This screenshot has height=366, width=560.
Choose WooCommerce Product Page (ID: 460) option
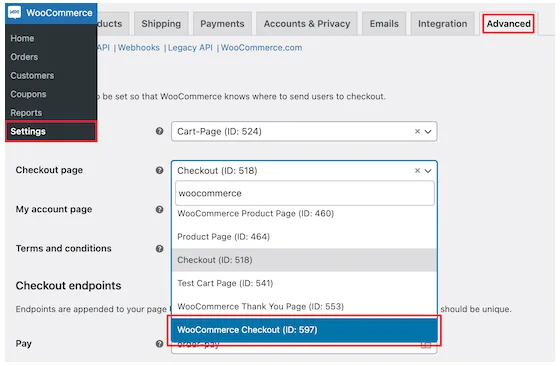304,214
